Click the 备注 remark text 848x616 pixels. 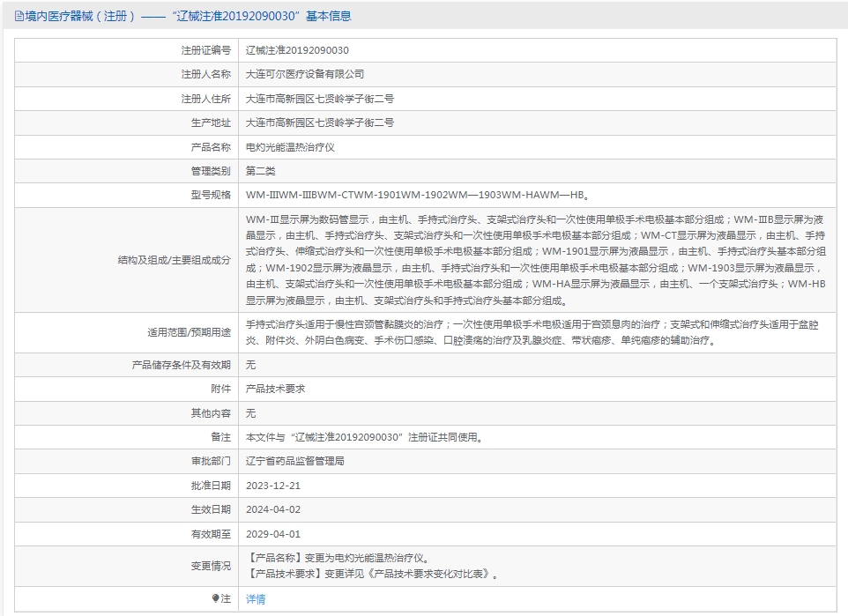364,437
